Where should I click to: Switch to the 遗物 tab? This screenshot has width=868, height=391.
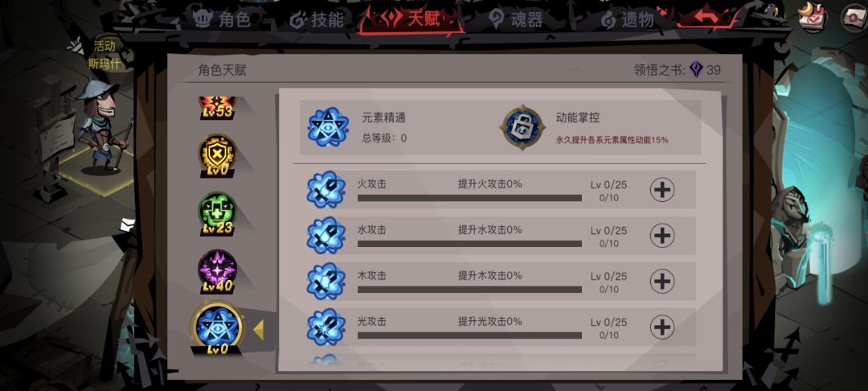tap(627, 20)
